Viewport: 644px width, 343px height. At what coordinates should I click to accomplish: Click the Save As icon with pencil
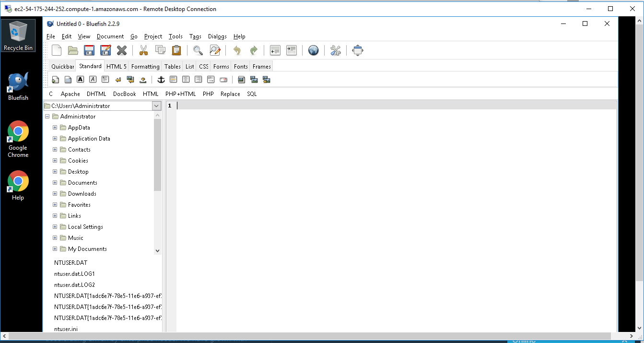pos(105,50)
